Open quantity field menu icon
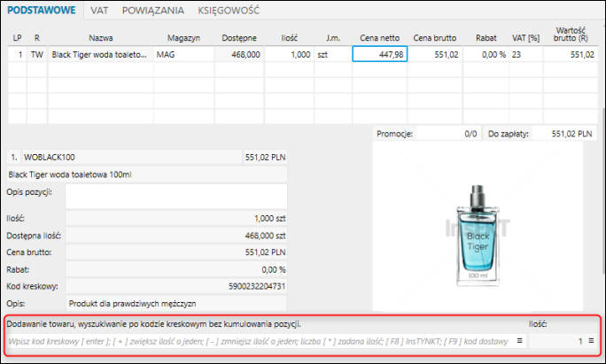606x364 pixels. click(591, 341)
